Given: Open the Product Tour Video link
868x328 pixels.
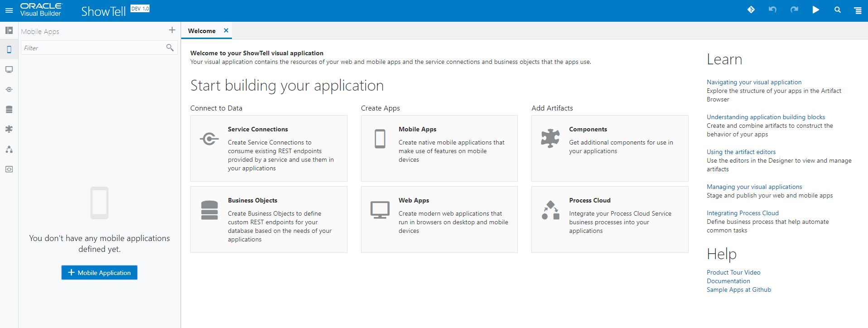Looking at the screenshot, I should 733,272.
